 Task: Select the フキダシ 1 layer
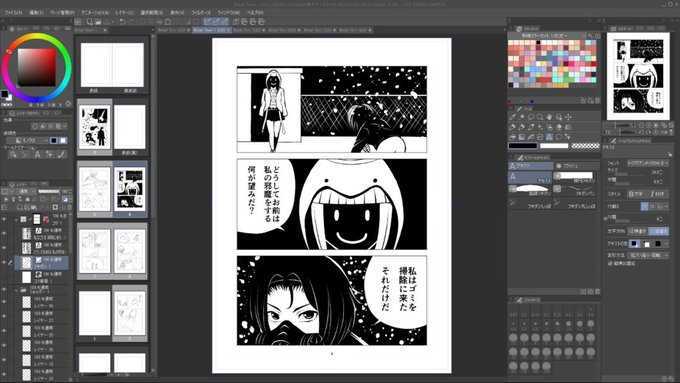(42, 262)
